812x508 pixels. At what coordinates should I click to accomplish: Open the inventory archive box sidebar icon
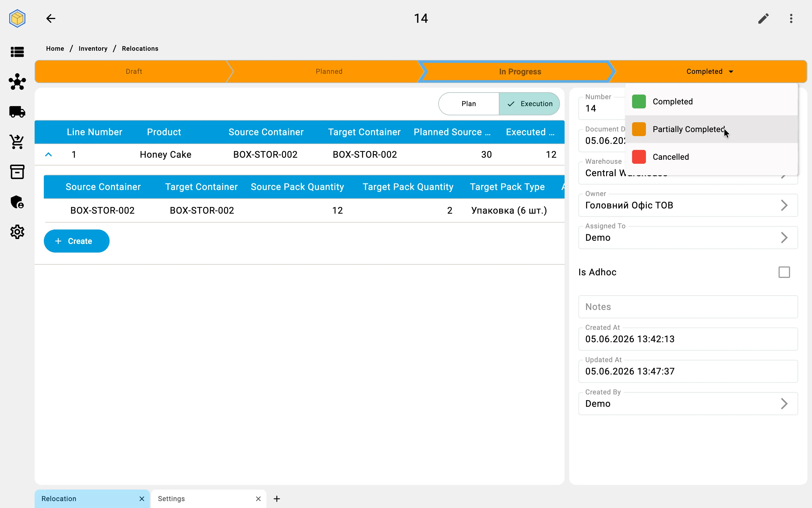[17, 172]
